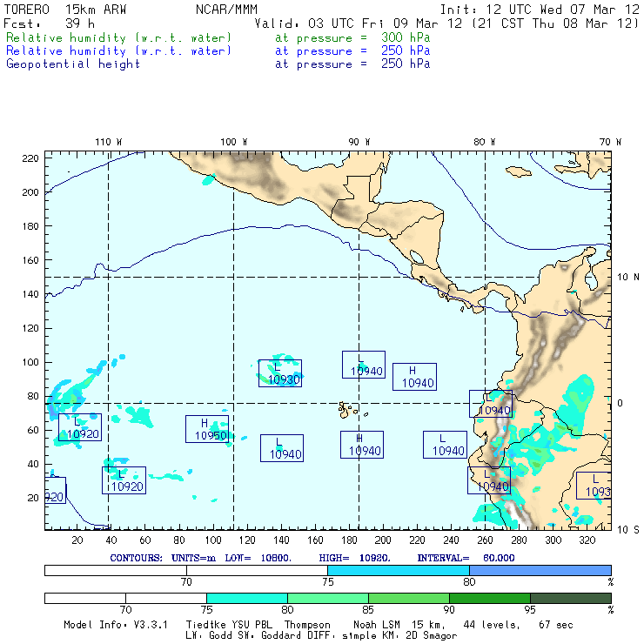Pick the 90–95% dark green swatch in the lower colorbar
The width and height of the screenshot is (644, 644).
[x=490, y=598]
